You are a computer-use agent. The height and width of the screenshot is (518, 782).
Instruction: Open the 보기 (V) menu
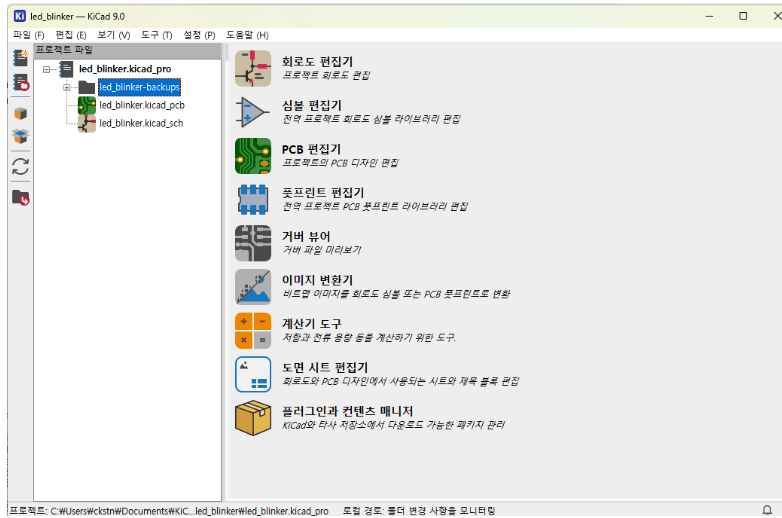point(114,35)
